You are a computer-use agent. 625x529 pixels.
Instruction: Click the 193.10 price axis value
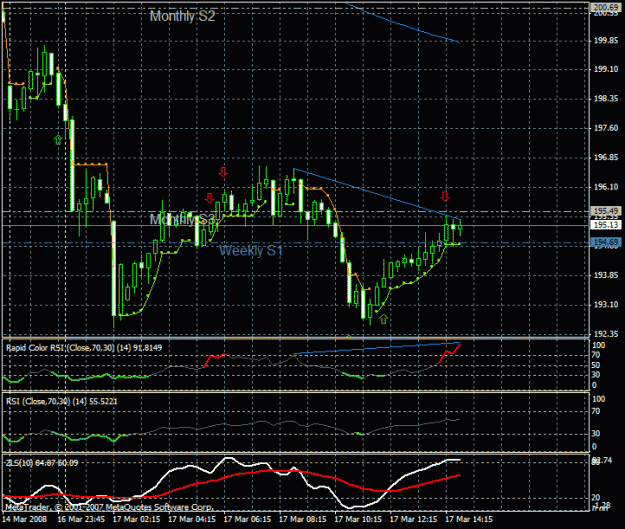pos(606,305)
